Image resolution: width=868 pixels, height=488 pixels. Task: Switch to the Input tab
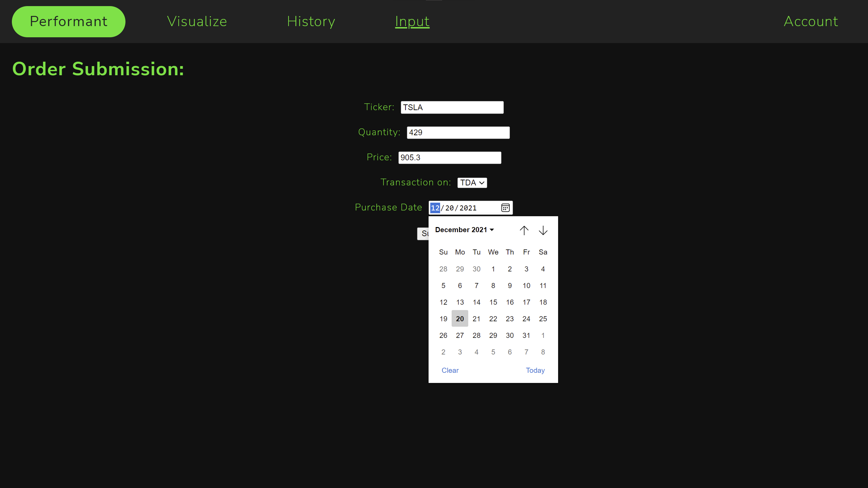(412, 22)
